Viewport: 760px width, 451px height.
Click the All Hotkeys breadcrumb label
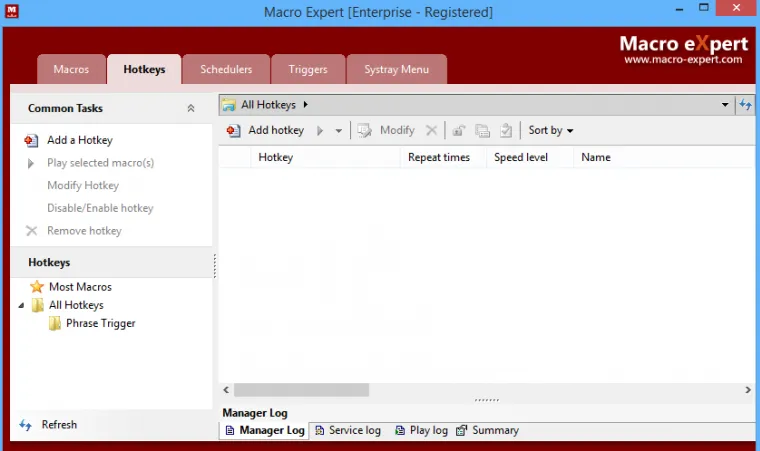coord(268,105)
